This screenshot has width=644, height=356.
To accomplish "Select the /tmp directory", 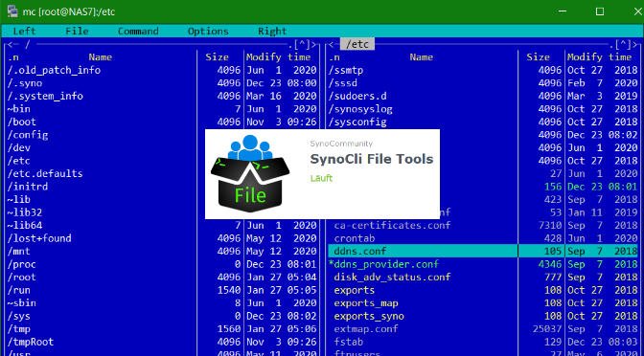I will [x=18, y=328].
